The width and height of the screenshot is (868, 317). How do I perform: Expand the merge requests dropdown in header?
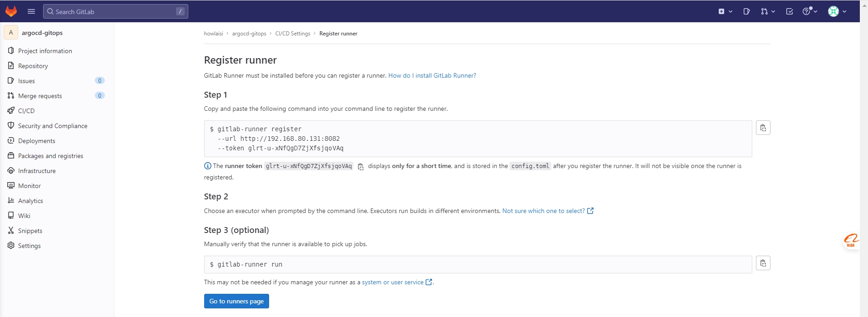pyautogui.click(x=768, y=11)
